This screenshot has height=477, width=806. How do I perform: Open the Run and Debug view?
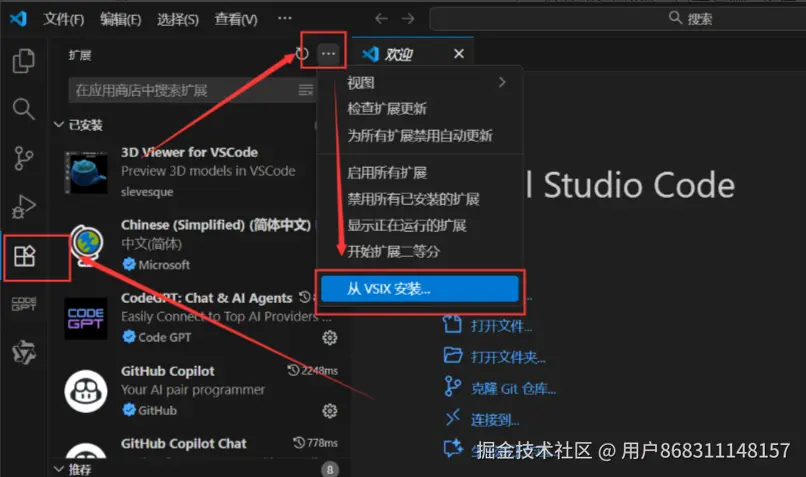click(x=24, y=207)
